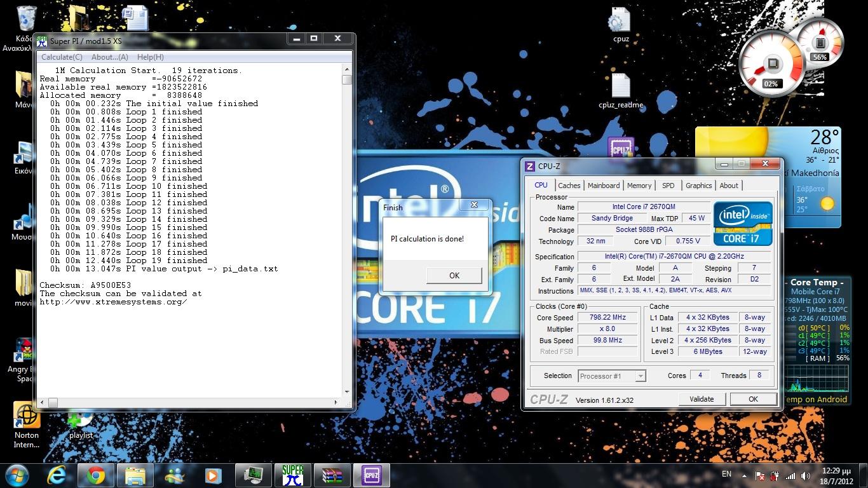Click the 'Temp on Android' link in Core Temp gadget
This screenshot has width=868, height=488.
tap(816, 399)
